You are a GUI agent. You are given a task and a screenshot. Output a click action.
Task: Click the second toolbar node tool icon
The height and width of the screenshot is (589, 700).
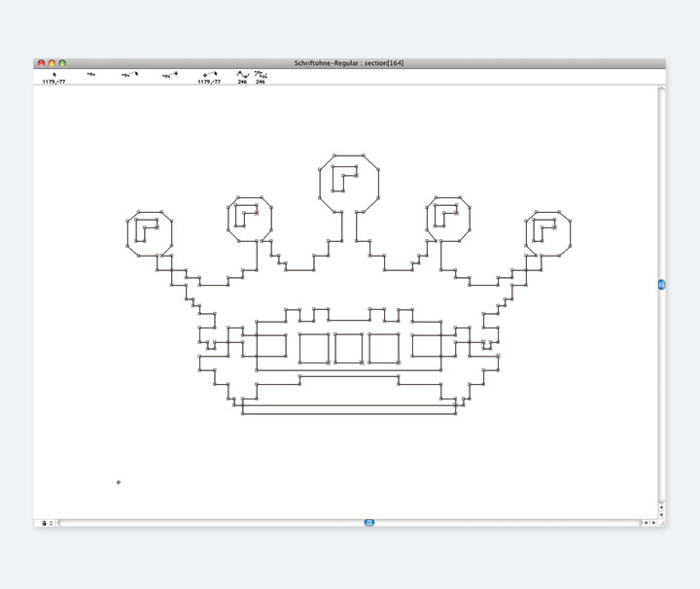click(91, 74)
